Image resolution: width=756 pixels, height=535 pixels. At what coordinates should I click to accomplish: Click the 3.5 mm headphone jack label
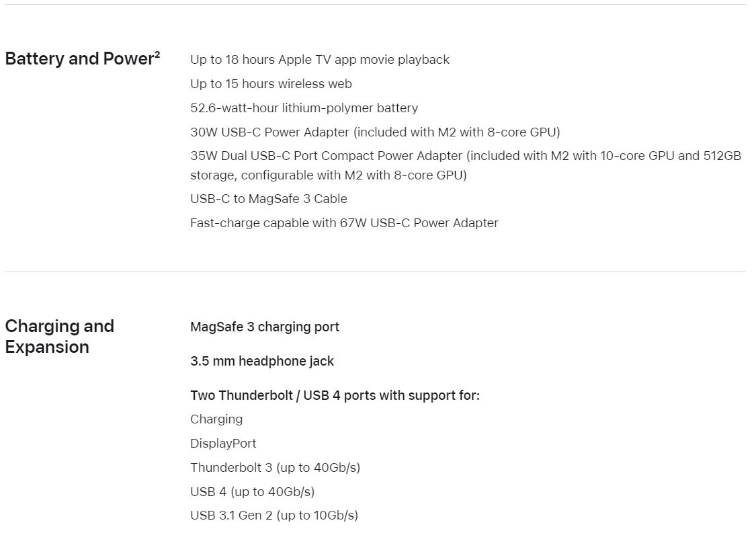[x=262, y=362]
